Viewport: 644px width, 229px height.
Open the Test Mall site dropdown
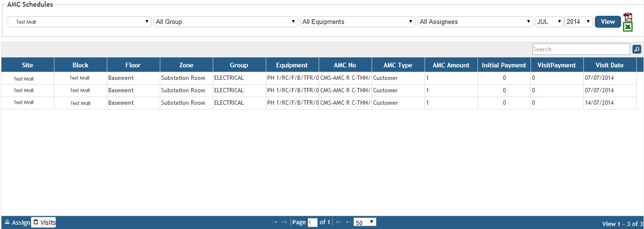pyautogui.click(x=80, y=22)
